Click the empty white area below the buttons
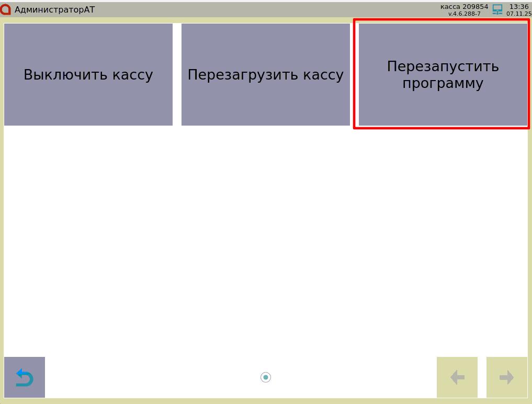 click(266, 235)
